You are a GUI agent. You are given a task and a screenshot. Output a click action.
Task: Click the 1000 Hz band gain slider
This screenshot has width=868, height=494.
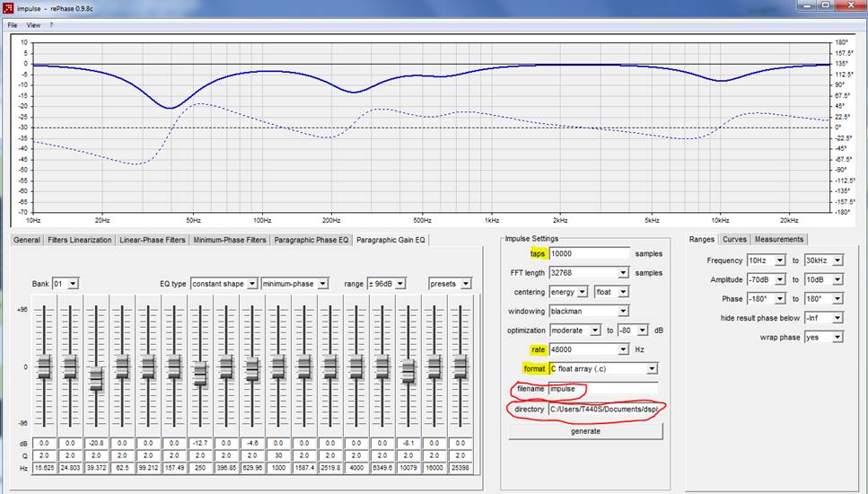(278, 366)
